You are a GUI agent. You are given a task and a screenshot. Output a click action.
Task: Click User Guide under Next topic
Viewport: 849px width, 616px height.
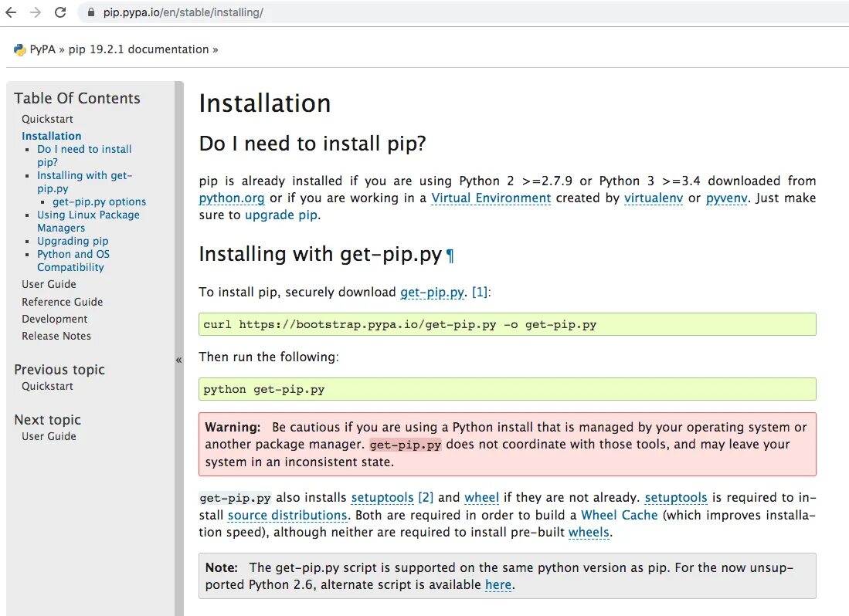(x=49, y=436)
